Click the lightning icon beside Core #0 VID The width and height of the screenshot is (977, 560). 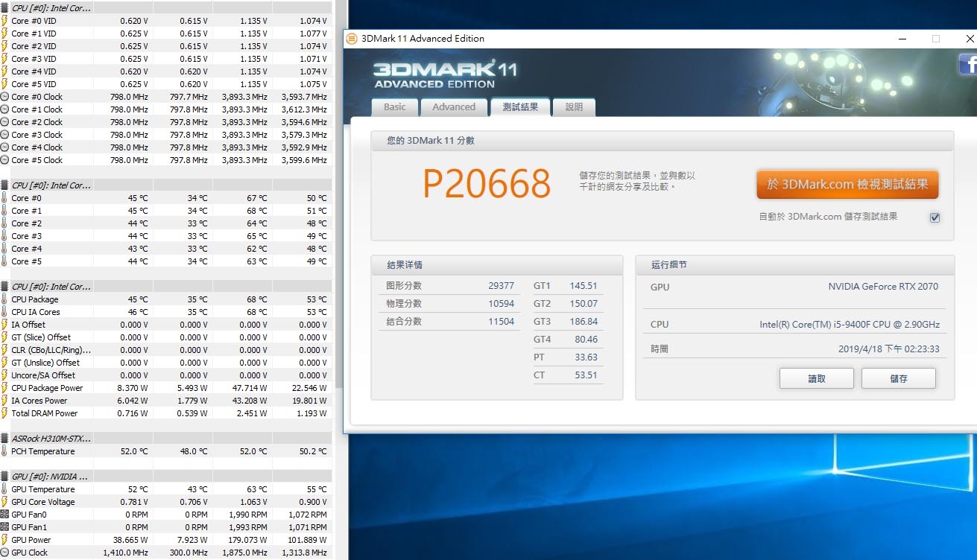[4, 21]
